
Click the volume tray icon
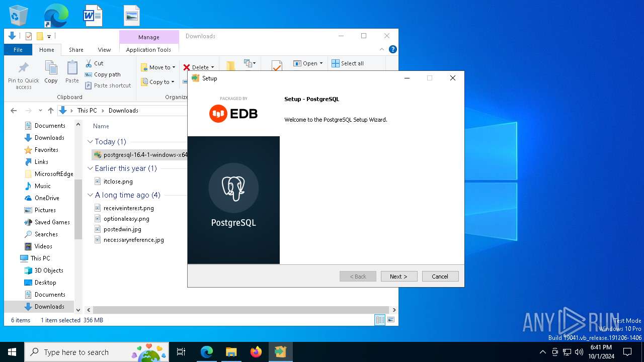tap(579, 352)
